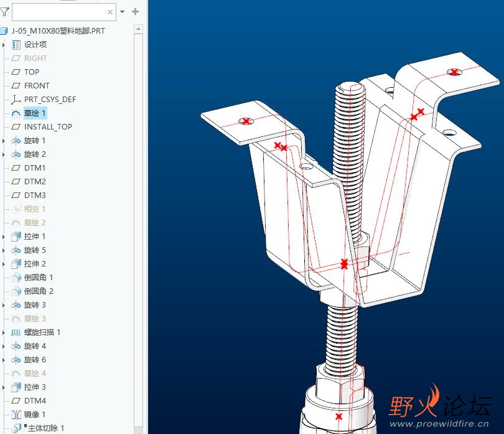Image resolution: width=504 pixels, height=434 pixels.
Task: Click the 拉伸 2 extrude icon
Action: click(16, 264)
